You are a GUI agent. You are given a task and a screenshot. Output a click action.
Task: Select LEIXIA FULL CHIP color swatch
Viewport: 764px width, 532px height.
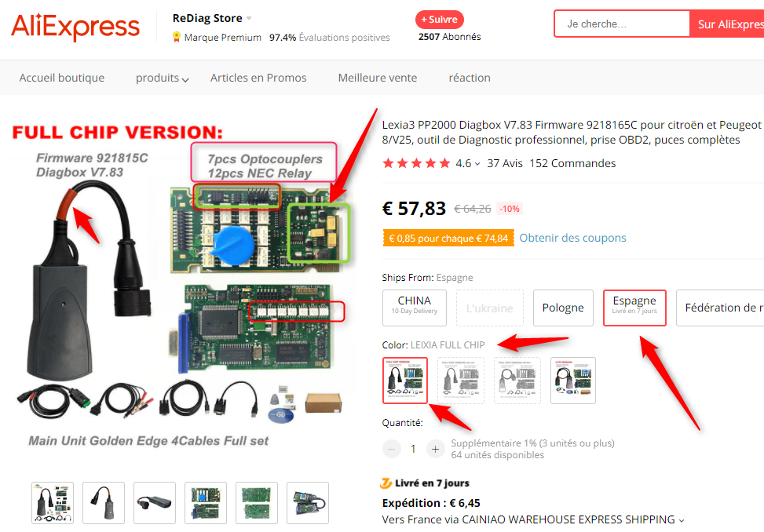pos(405,381)
